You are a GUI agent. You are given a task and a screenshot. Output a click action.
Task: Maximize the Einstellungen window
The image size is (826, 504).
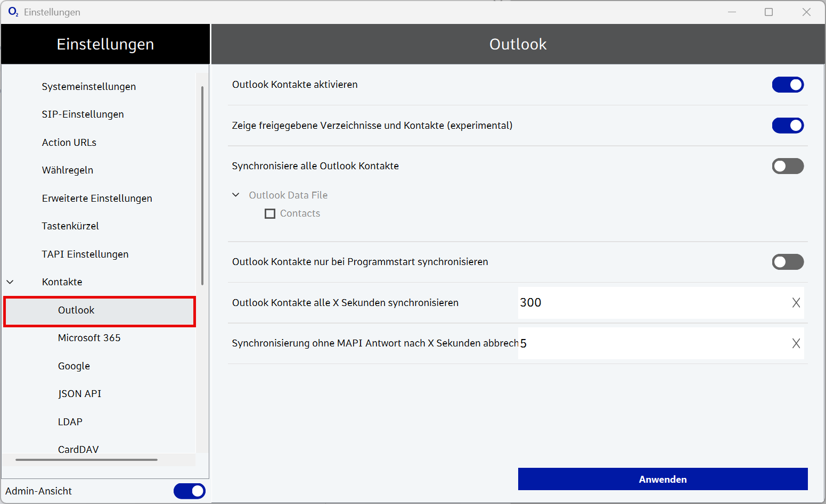768,12
